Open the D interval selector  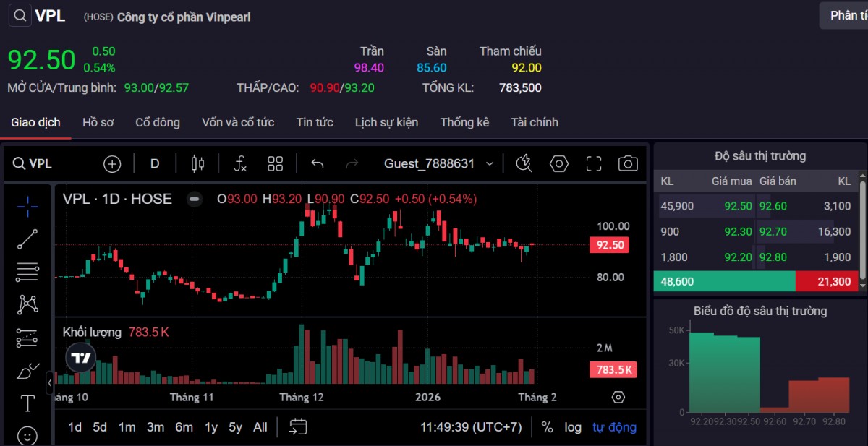pos(154,163)
